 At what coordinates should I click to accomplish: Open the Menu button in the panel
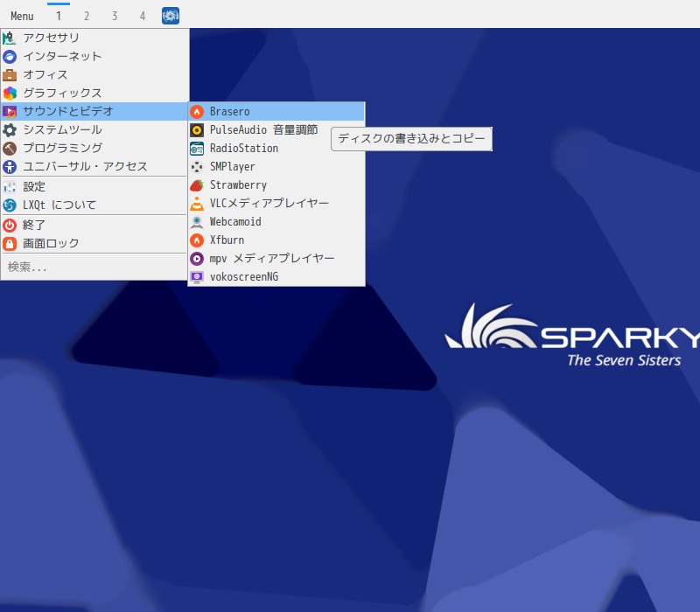click(x=23, y=16)
